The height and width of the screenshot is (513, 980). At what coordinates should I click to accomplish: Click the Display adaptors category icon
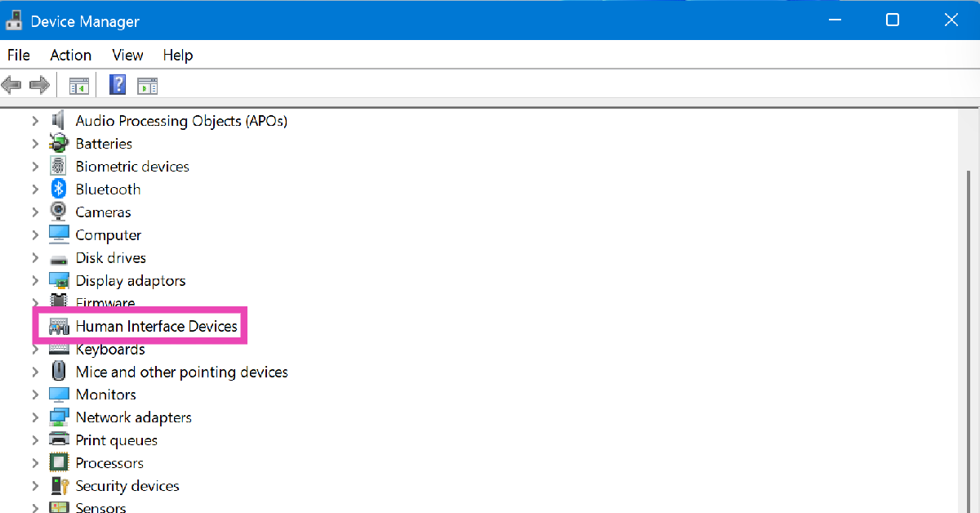click(59, 280)
